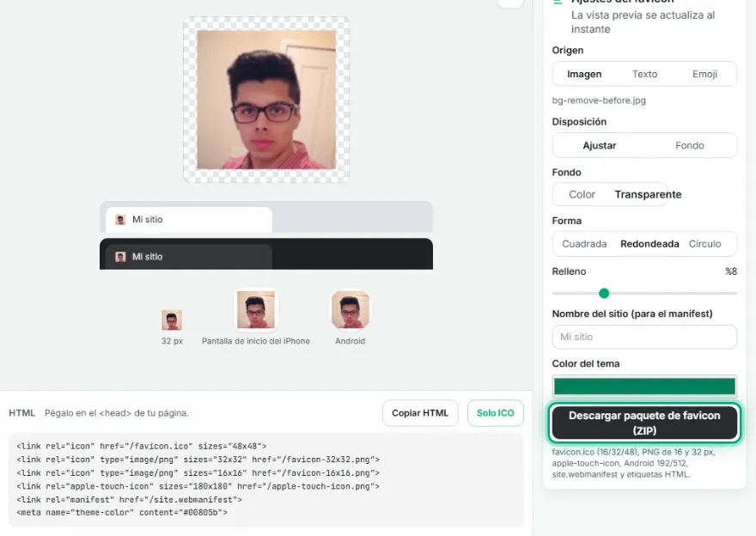Screen dimensions: 756x536
Task: Click the favicon-16x16.png code line
Action: tap(198, 473)
